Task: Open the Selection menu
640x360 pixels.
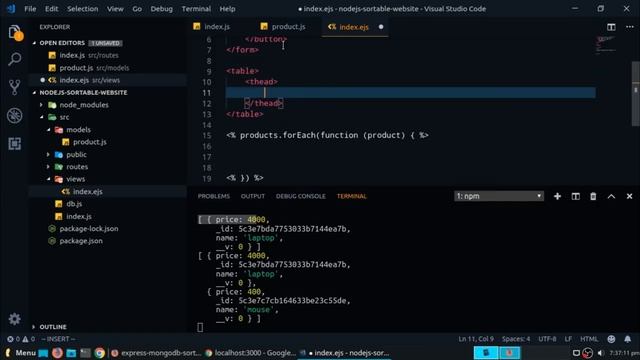Action: coord(82,9)
